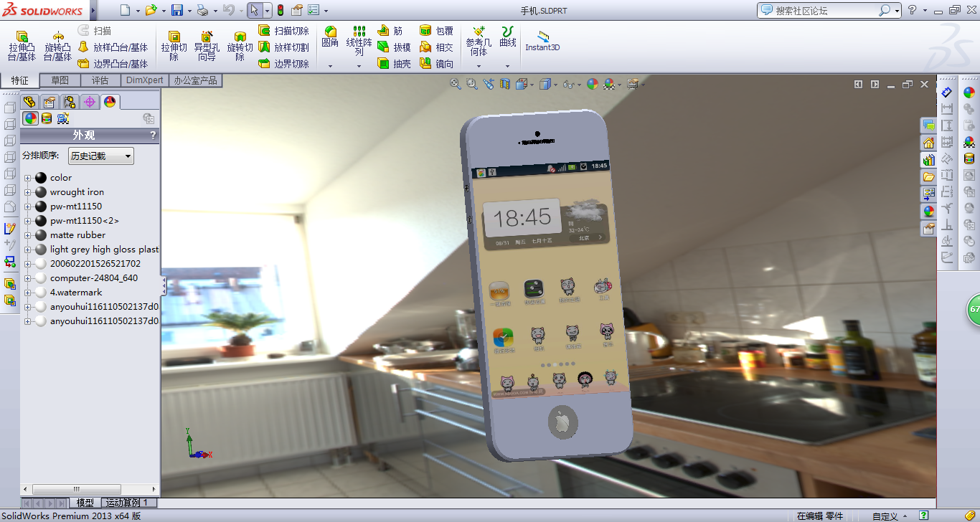Open the Options checklist icon

pyautogui.click(x=314, y=10)
